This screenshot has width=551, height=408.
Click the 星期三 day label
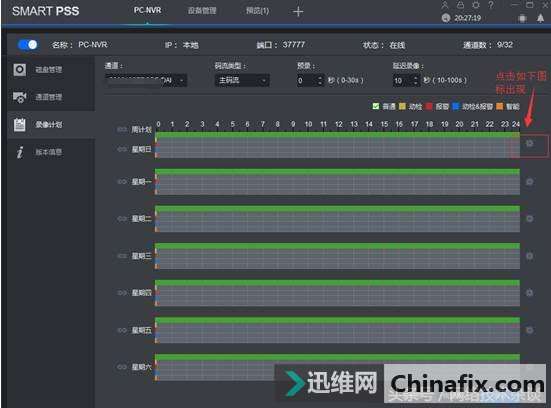[142, 256]
